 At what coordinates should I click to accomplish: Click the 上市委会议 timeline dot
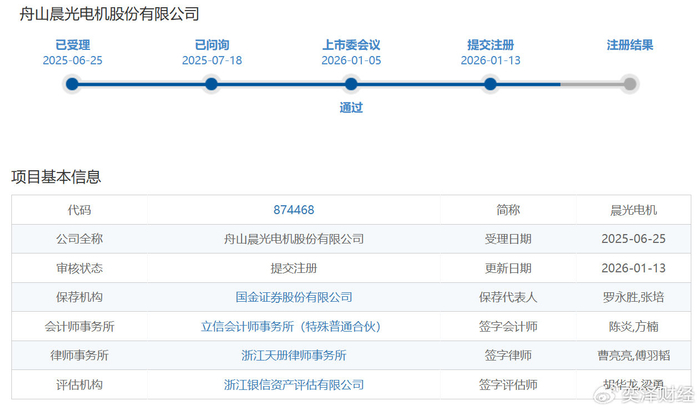tap(351, 84)
